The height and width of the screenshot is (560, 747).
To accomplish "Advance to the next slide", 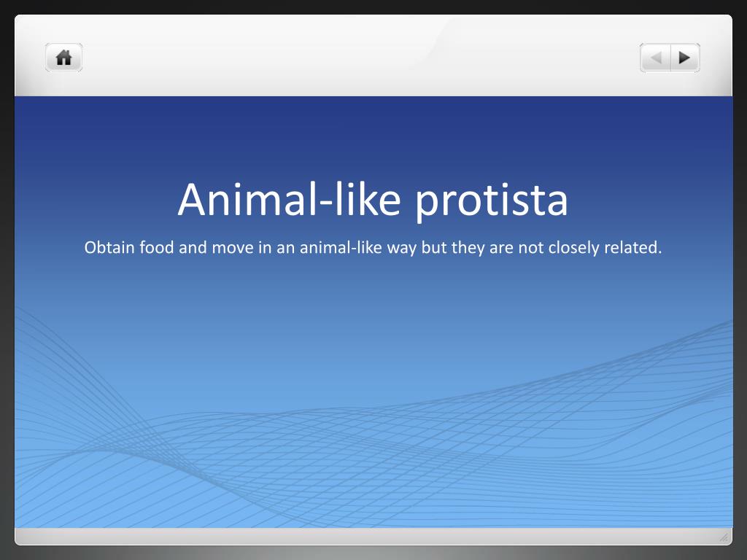I will [x=686, y=58].
